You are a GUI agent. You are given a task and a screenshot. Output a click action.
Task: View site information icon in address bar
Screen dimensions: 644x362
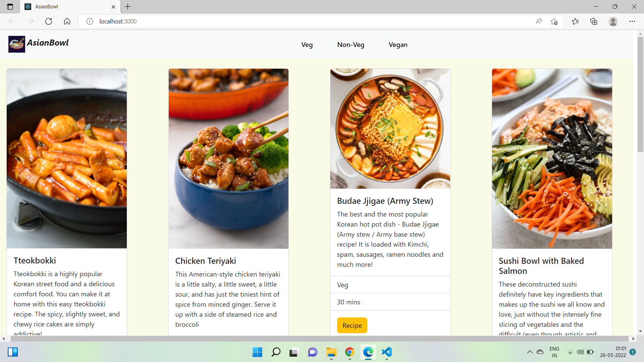pyautogui.click(x=90, y=21)
